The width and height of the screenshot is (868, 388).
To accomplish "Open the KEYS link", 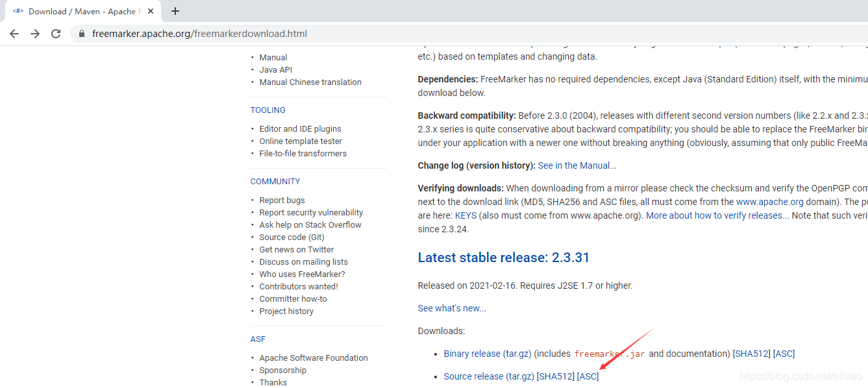I will point(466,215).
